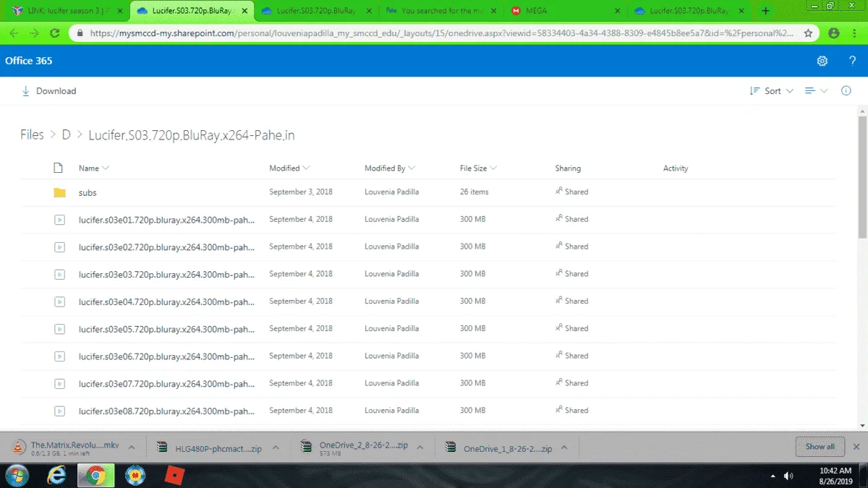Open lucifer.s03e01.720p file name
The height and width of the screenshot is (488, 868).
[166, 219]
